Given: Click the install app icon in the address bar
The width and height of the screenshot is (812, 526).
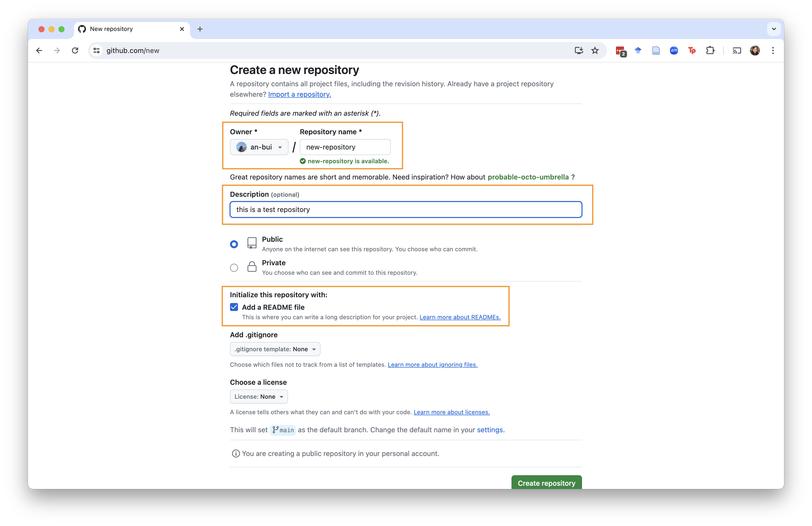Looking at the screenshot, I should 579,50.
